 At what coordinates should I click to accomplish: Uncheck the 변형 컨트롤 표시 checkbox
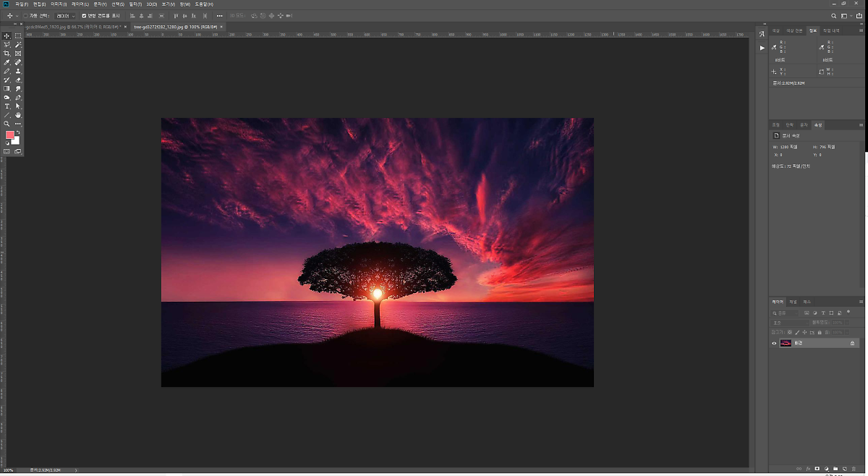[x=84, y=15]
